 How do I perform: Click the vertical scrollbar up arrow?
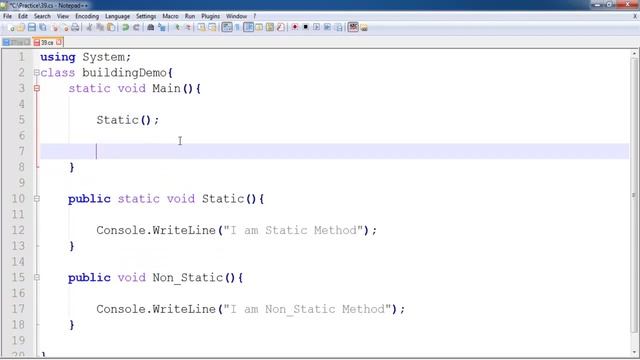coord(635,53)
